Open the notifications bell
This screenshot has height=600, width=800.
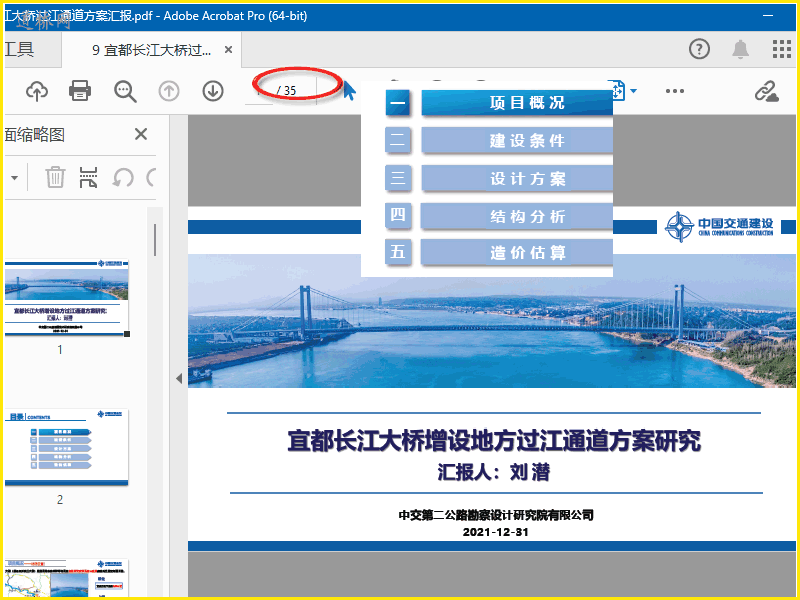(740, 49)
